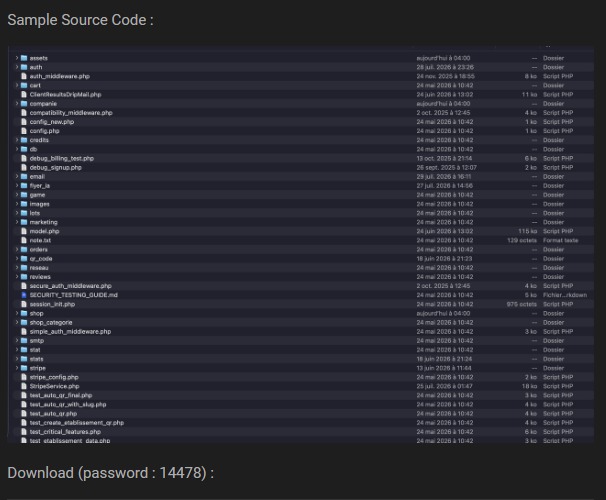
Task: Click the test_auto_qr.php file icon
Action: (24, 413)
